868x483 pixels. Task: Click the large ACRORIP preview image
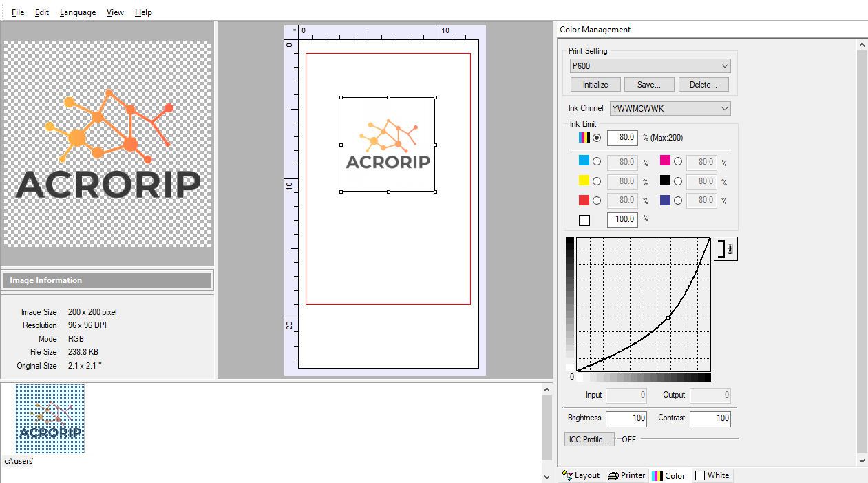(x=107, y=143)
